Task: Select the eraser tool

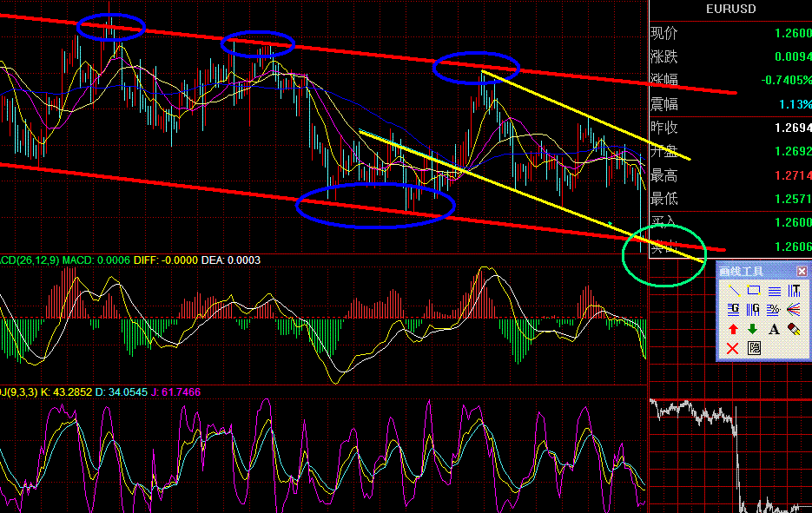Action: click(x=794, y=329)
